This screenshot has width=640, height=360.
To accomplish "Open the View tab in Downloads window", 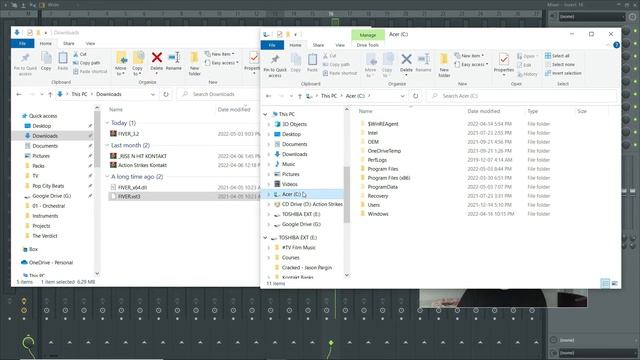I will coord(90,43).
